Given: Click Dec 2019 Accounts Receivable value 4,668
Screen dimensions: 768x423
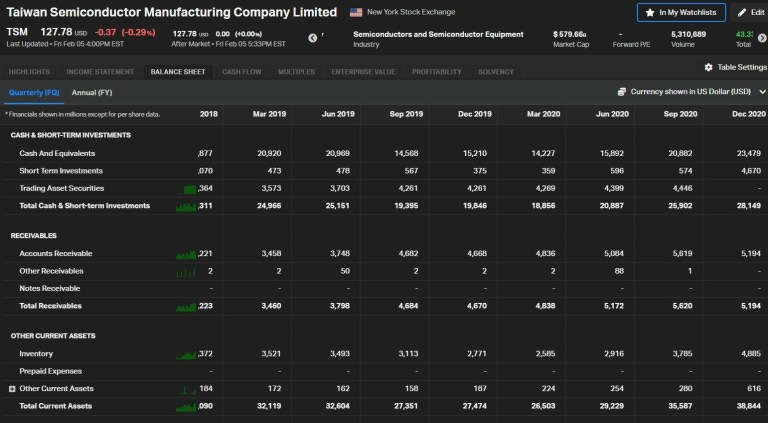Looking at the screenshot, I should coord(477,254).
